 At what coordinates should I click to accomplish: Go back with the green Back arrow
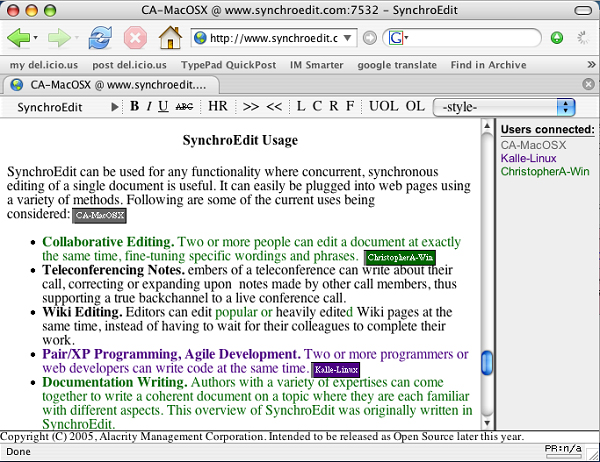(x=18, y=38)
